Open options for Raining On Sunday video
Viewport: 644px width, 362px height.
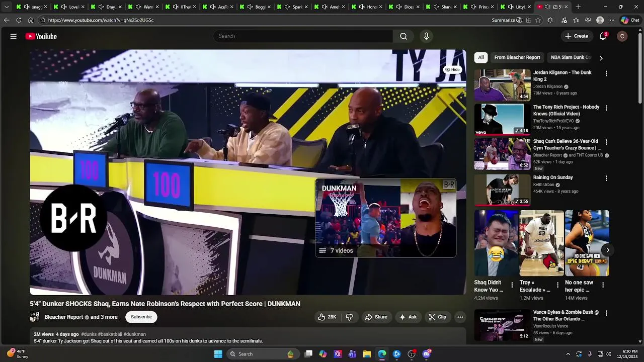point(606,178)
